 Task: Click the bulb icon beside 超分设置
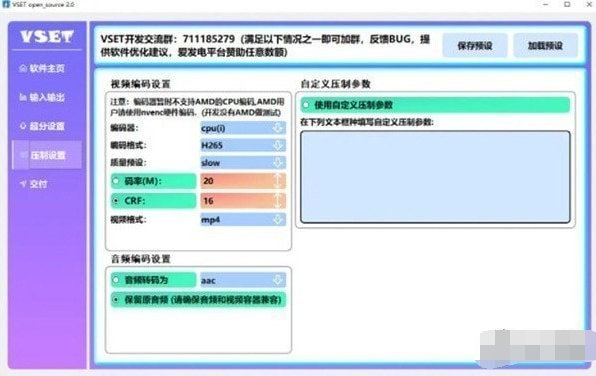pos(23,126)
